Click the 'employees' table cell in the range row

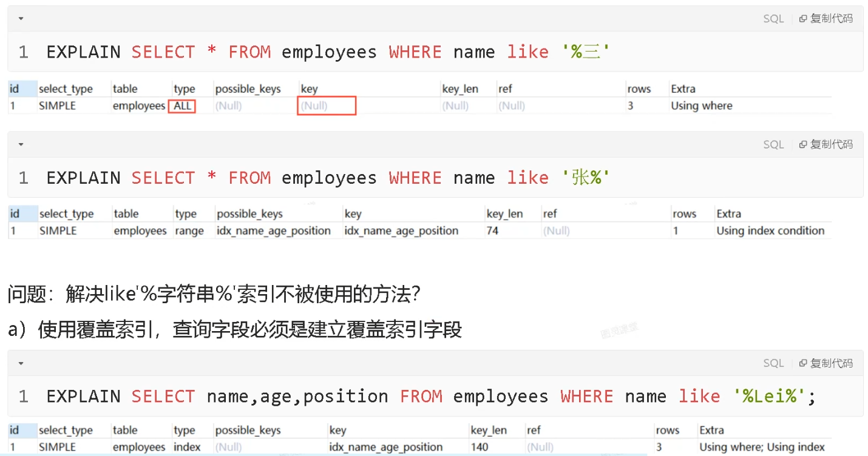140,231
